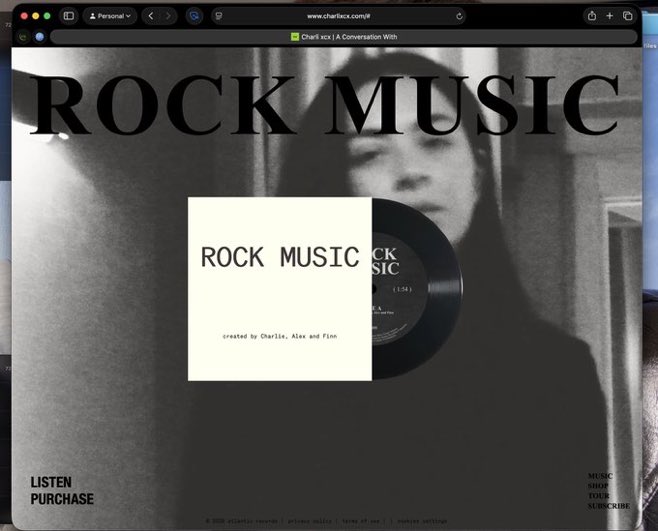Zoom the Safari window with green button

(x=47, y=16)
